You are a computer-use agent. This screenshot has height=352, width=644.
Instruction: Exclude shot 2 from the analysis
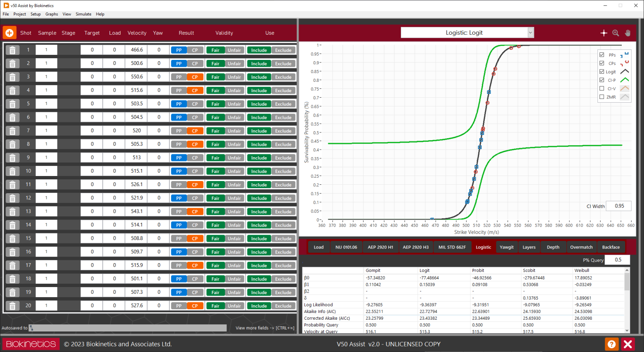[283, 63]
